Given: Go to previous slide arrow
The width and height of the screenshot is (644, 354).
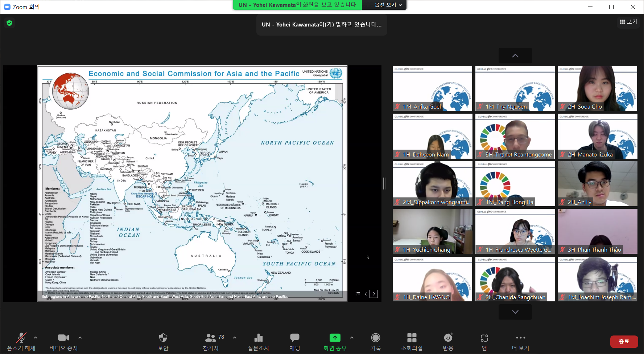Looking at the screenshot, I should [366, 294].
